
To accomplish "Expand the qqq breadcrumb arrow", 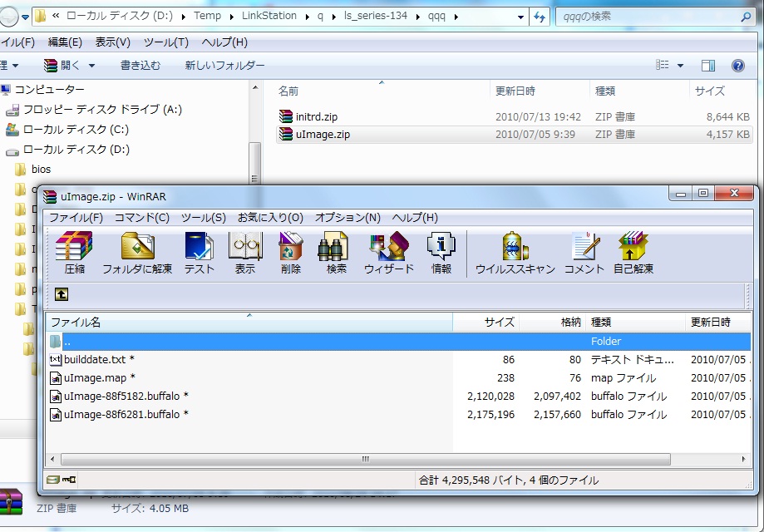I will pos(456,17).
